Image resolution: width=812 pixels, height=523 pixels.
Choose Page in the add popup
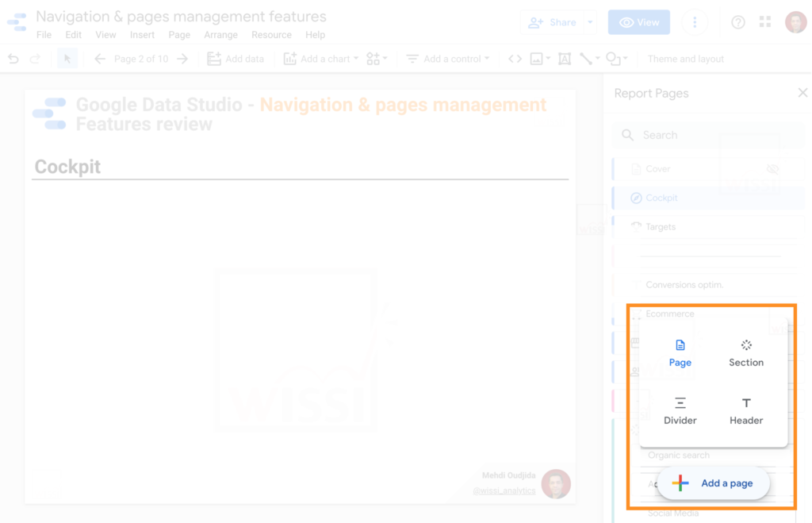click(680, 354)
